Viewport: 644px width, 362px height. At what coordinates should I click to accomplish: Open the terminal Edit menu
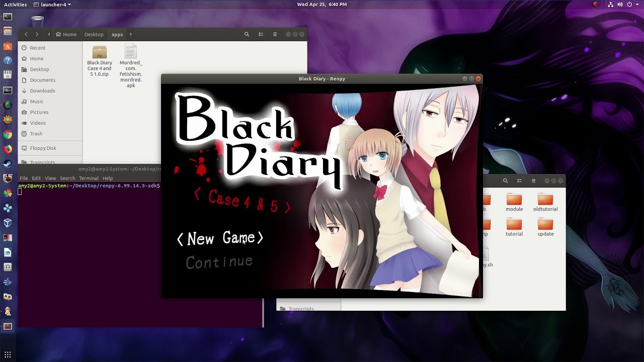[x=36, y=178]
